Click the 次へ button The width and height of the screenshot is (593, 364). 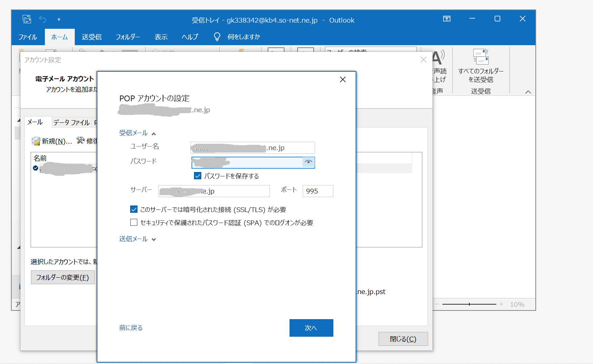point(311,328)
